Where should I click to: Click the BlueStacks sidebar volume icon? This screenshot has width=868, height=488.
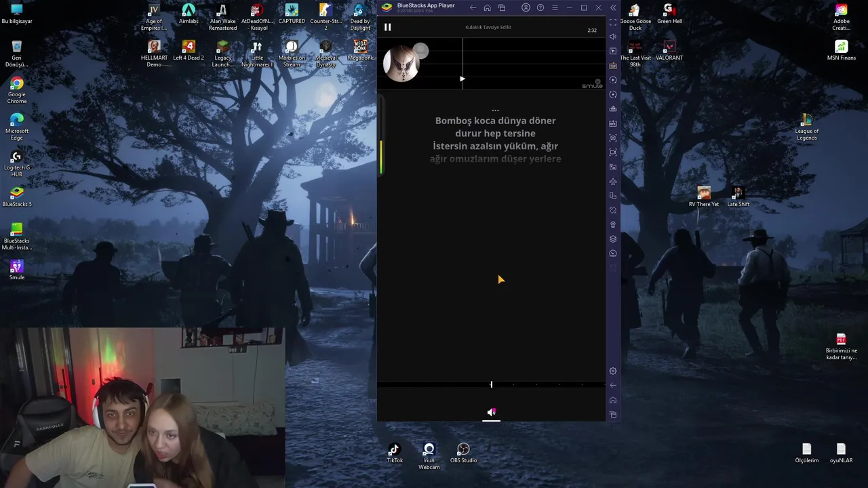tap(613, 37)
